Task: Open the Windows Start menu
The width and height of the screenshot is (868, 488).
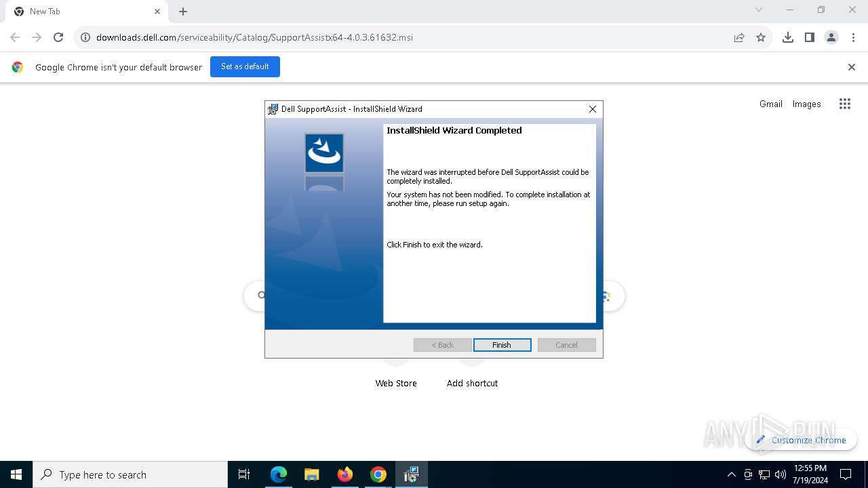Action: coord(16,474)
